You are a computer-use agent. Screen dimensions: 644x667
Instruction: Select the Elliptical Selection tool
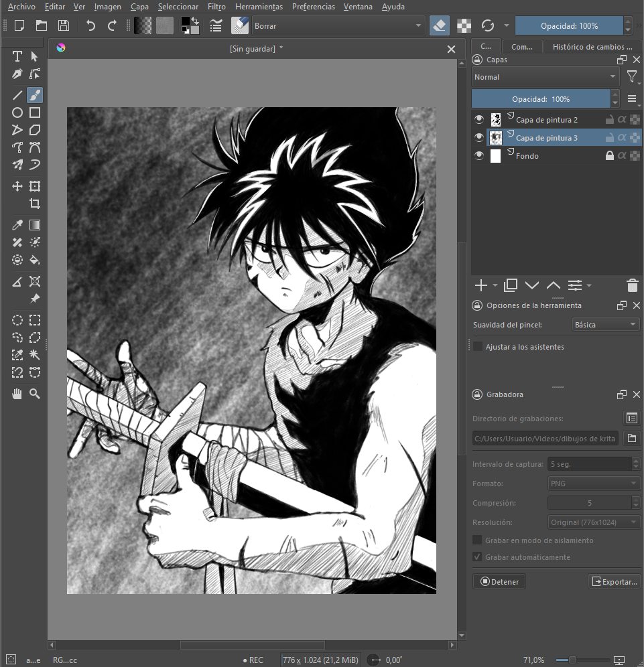click(x=17, y=320)
